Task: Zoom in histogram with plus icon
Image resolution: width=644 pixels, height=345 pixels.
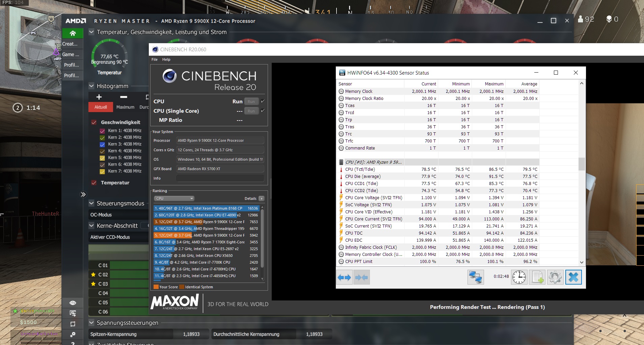Action: point(99,97)
